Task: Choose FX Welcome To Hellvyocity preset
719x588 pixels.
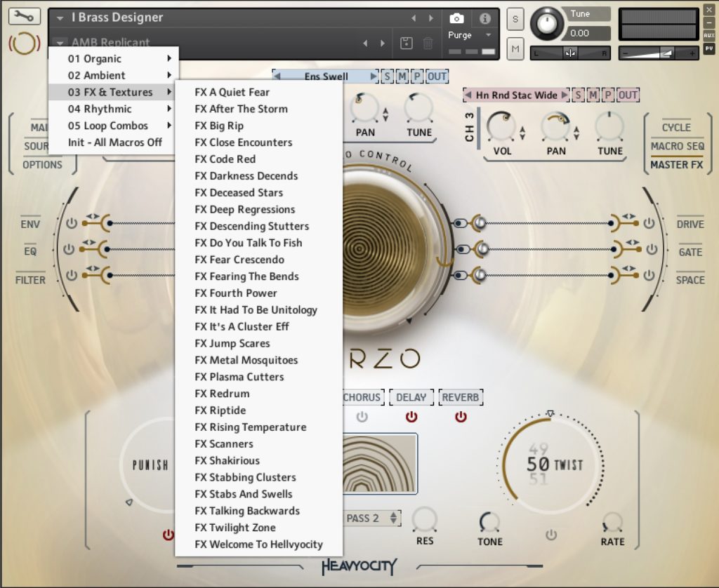Action: pos(258,544)
